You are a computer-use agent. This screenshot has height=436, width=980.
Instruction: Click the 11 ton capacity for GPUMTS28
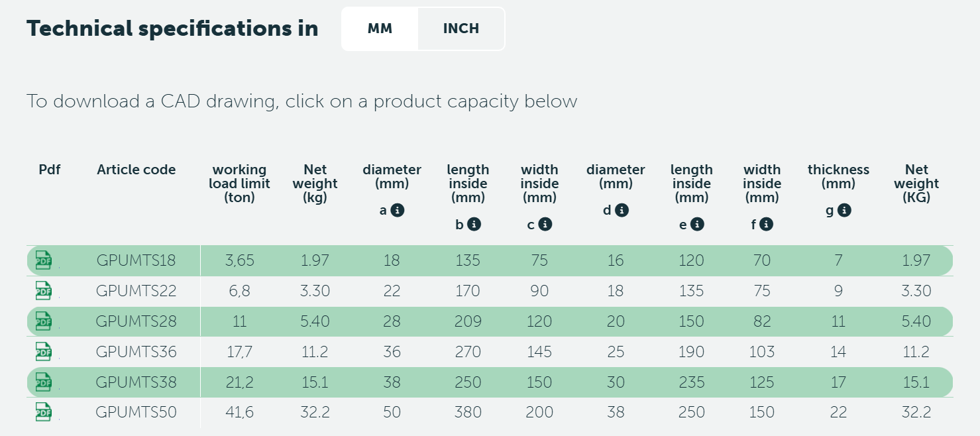coord(240,321)
